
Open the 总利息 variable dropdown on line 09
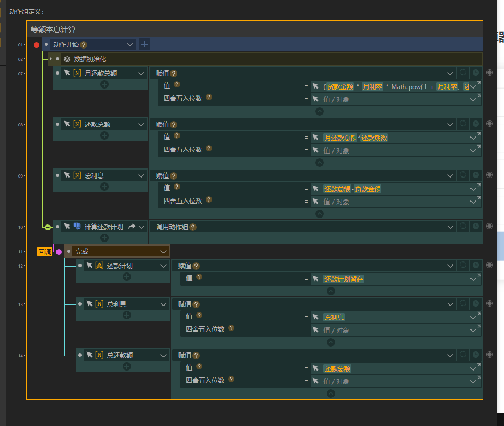coord(141,175)
